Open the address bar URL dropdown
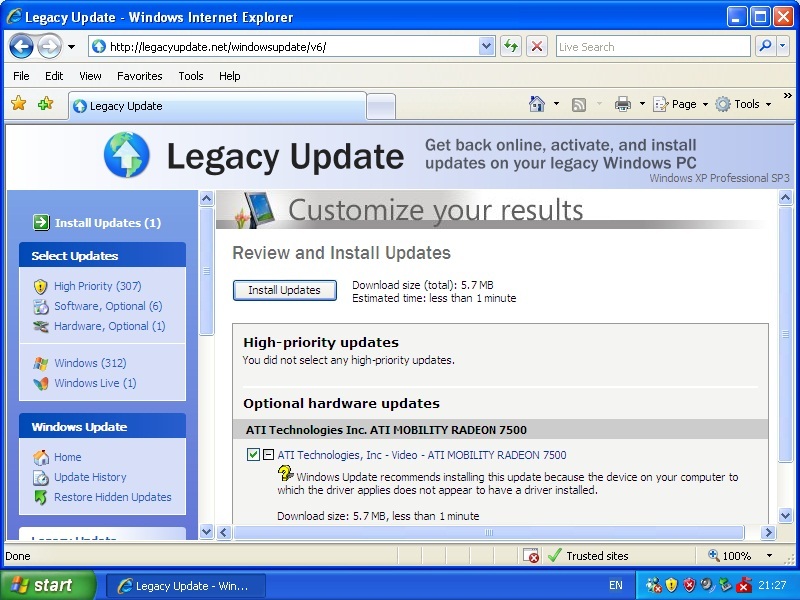Image resolution: width=800 pixels, height=600 pixels. coord(487,46)
